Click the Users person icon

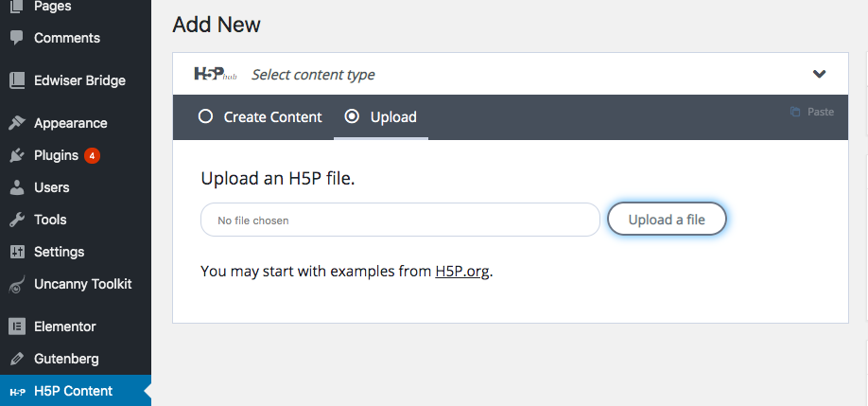pos(17,187)
